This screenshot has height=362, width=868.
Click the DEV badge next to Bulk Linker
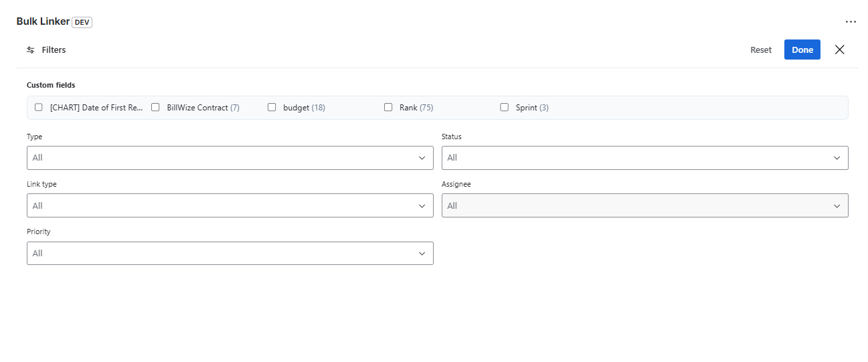(82, 22)
